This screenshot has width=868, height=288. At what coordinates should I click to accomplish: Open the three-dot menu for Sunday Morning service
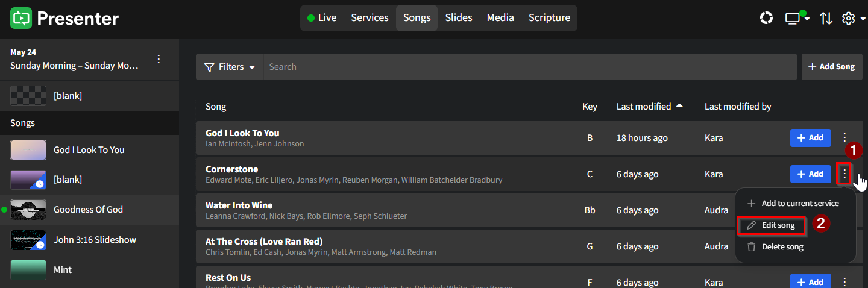pyautogui.click(x=159, y=59)
